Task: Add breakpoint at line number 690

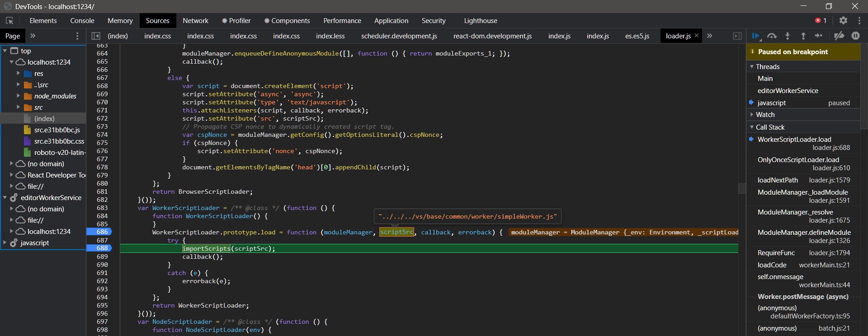Action: pyautogui.click(x=102, y=265)
